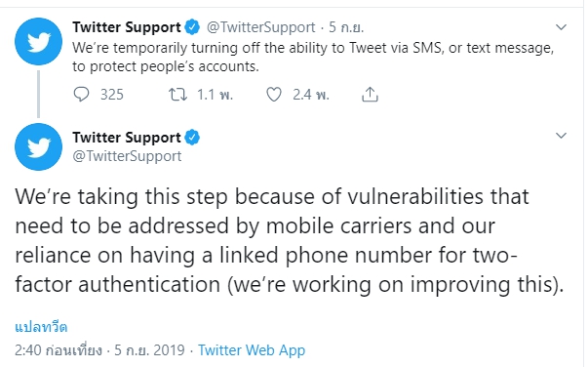Click the 325 reply count
The width and height of the screenshot is (588, 367).
[112, 95]
